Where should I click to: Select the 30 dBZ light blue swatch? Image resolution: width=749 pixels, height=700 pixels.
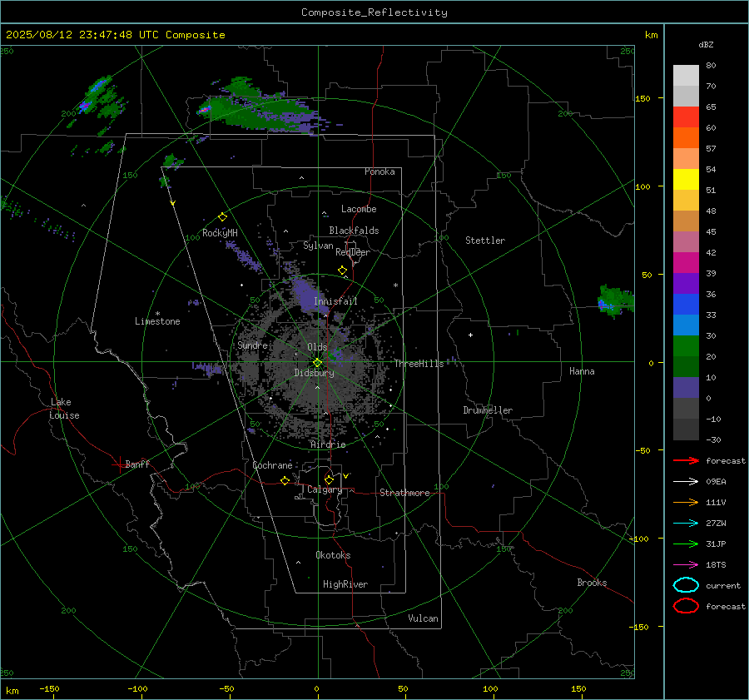tap(686, 325)
